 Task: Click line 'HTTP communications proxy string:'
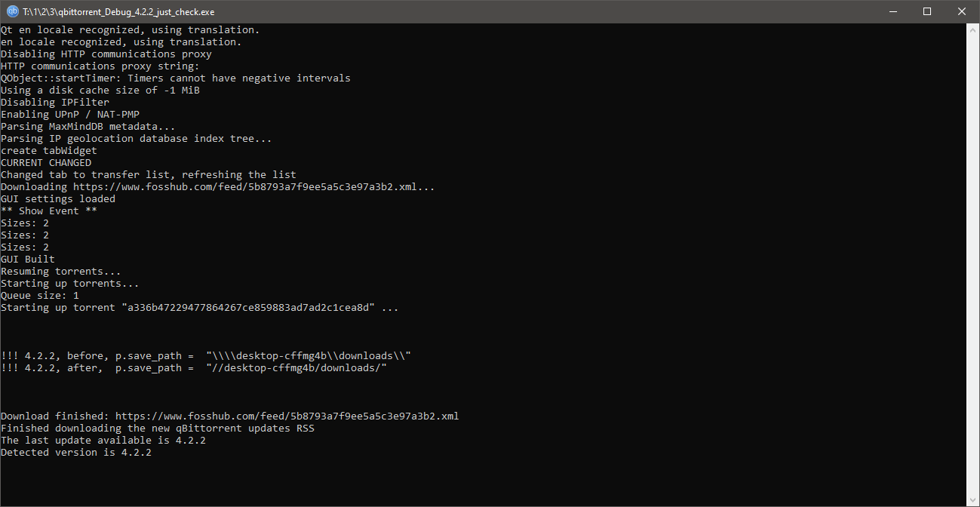click(x=100, y=66)
